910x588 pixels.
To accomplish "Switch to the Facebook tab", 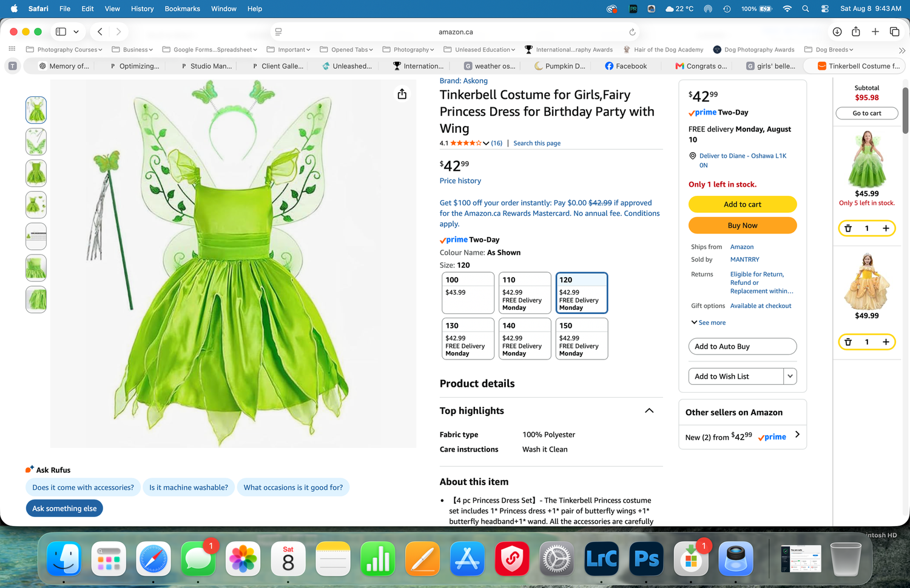I will point(626,66).
